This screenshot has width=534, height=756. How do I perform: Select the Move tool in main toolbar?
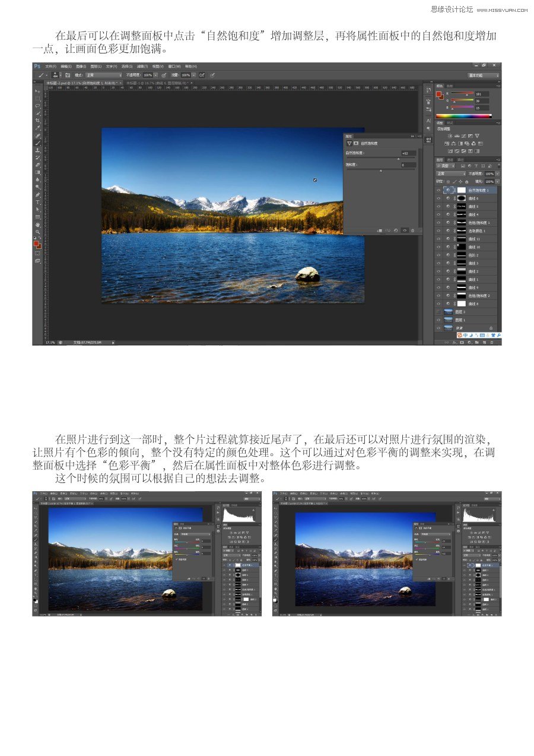click(37, 91)
